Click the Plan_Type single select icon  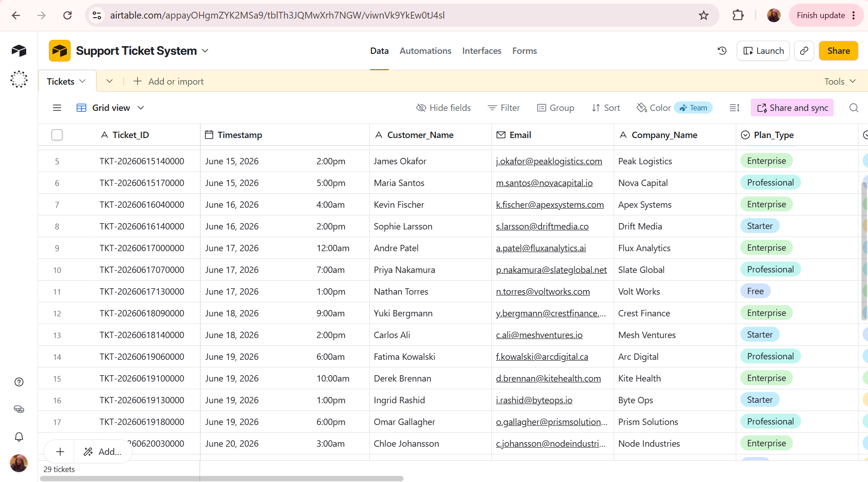pos(745,135)
